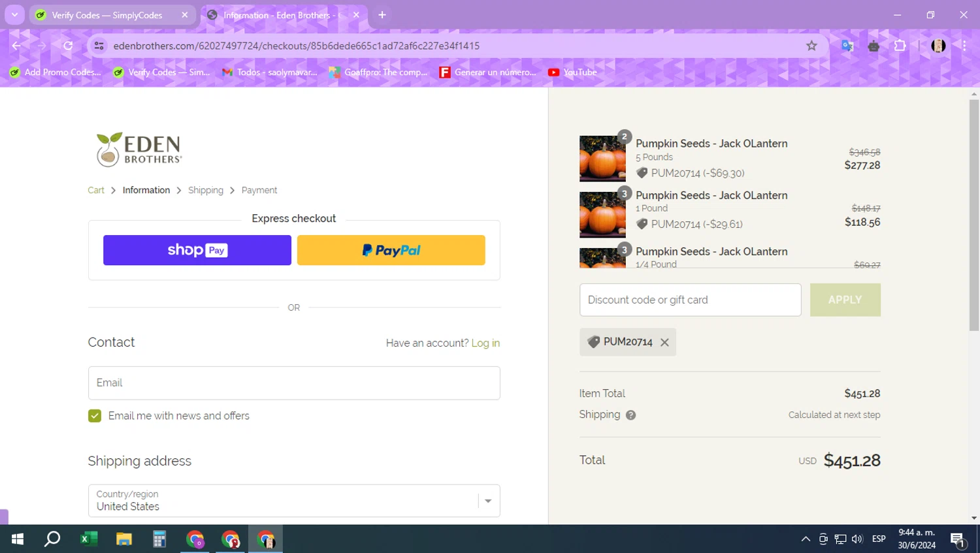Click the 5 Pounds pumpkin seeds thumbnail
The width and height of the screenshot is (980, 553).
coord(602,159)
